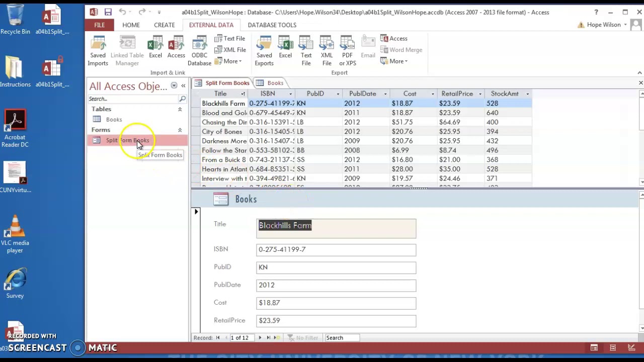This screenshot has height=362, width=644.
Task: Import a Text File
Action: pos(230,39)
